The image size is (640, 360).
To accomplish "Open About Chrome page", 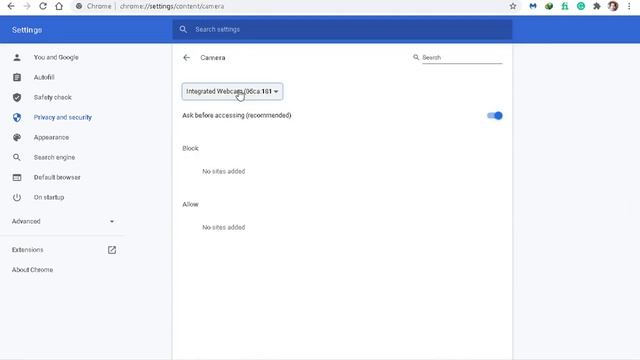I will click(x=32, y=270).
